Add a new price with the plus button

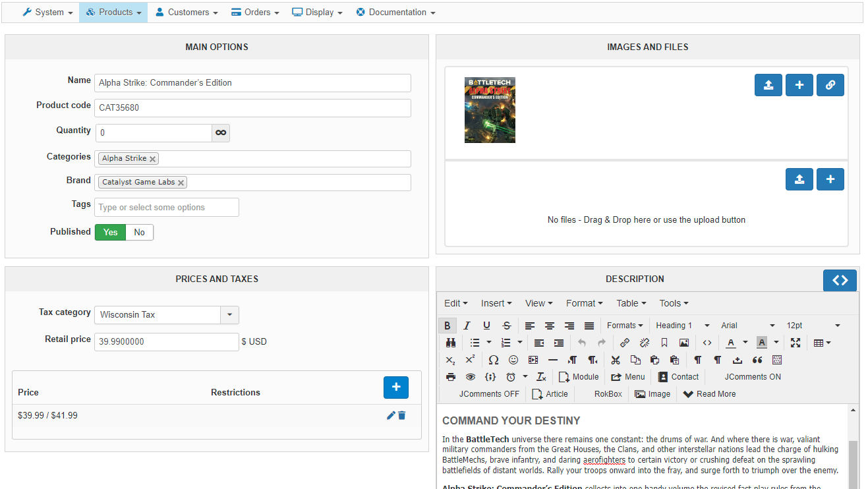[396, 388]
